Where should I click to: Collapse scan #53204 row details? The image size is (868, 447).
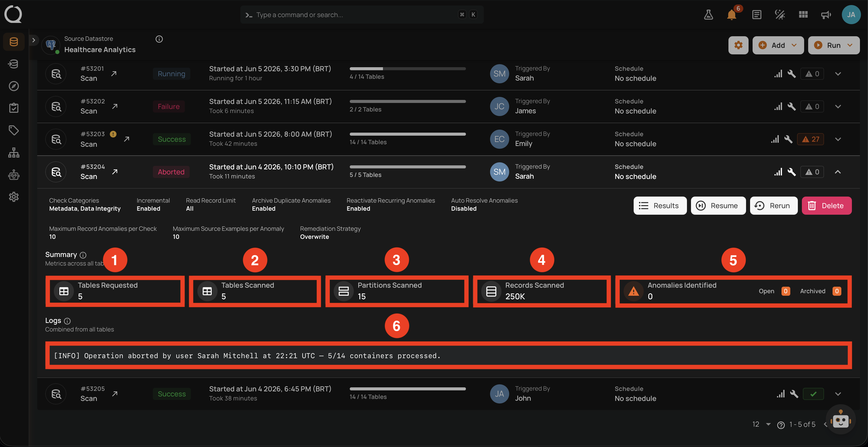pos(838,172)
